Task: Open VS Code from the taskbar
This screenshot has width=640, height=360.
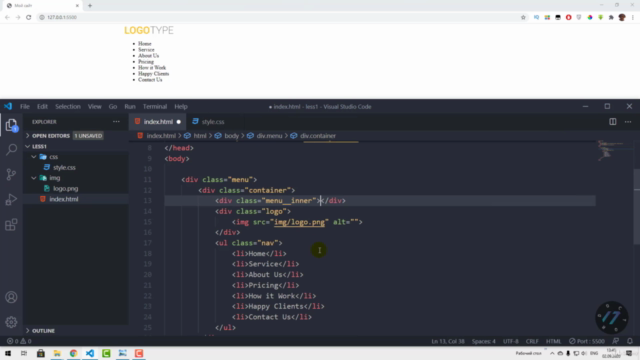Action: (90, 353)
